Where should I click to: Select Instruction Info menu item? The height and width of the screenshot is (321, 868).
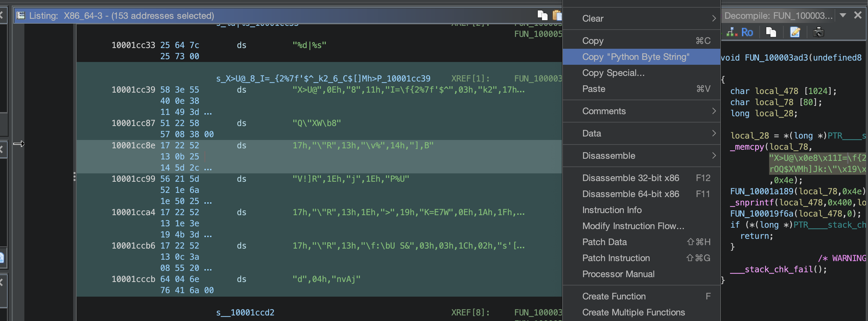click(x=642, y=210)
